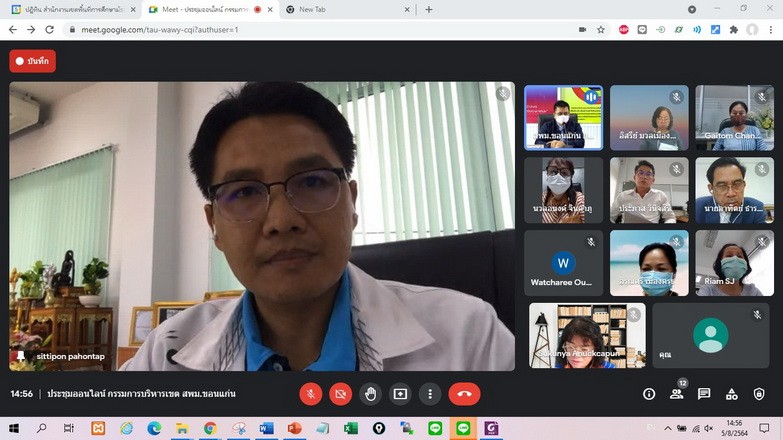
Task: Open the three-dot more options menu
Action: pyautogui.click(x=430, y=394)
